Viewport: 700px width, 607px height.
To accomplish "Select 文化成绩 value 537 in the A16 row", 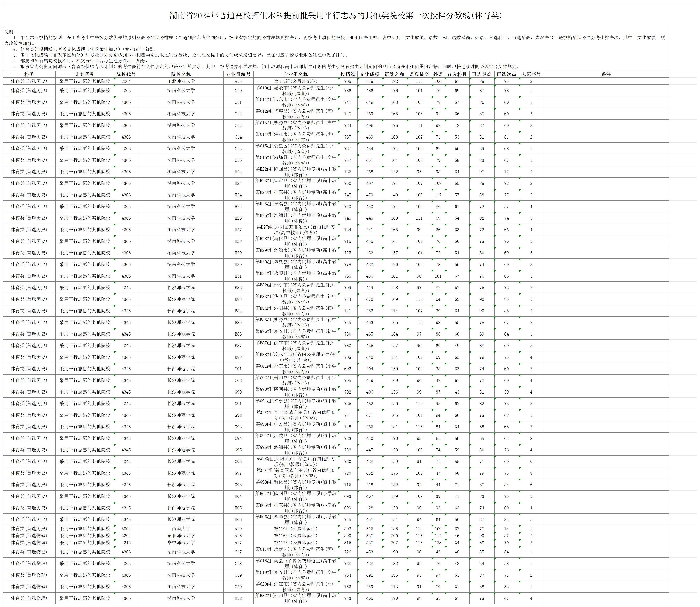I will (x=370, y=536).
